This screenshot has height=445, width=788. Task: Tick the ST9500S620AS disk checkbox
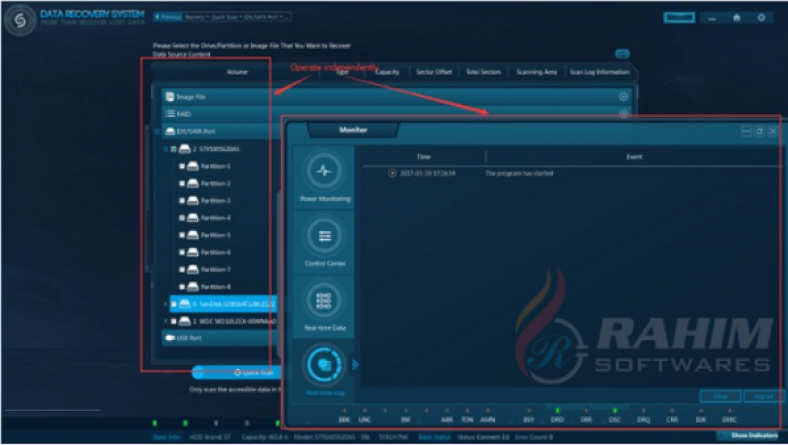tap(174, 149)
